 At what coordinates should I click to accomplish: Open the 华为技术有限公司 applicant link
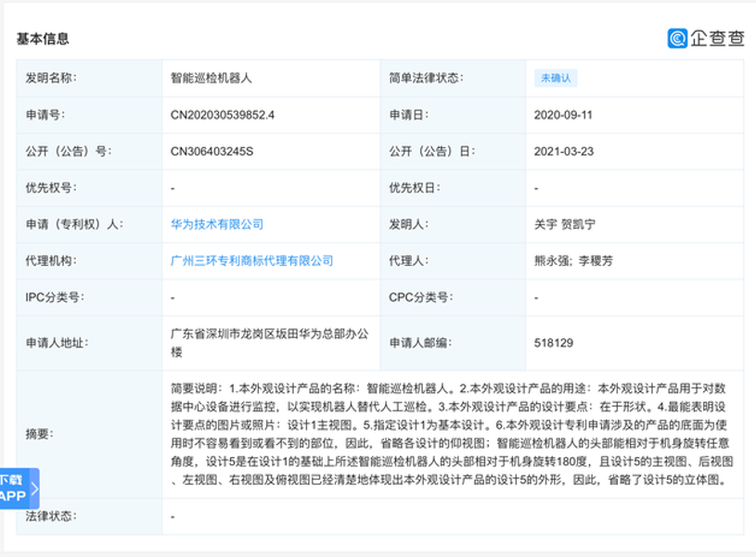(217, 224)
